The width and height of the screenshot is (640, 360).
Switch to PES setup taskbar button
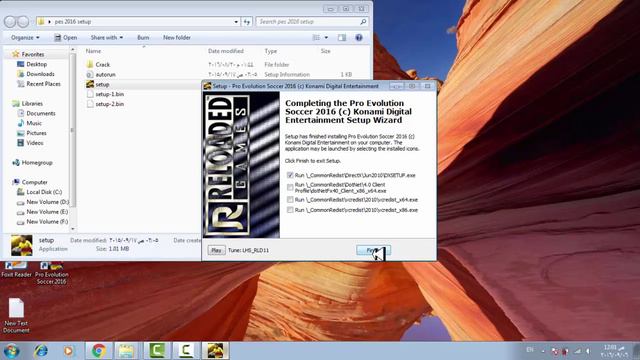click(215, 351)
